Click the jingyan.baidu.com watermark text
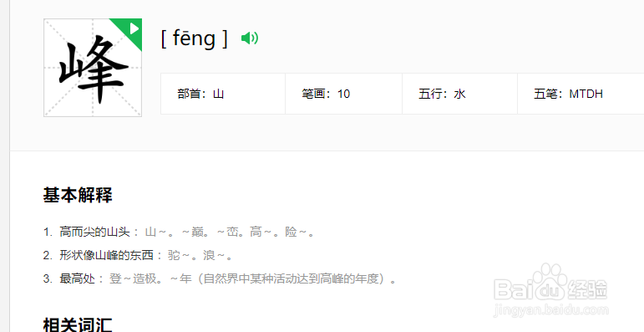The image size is (644, 332). coord(550,310)
